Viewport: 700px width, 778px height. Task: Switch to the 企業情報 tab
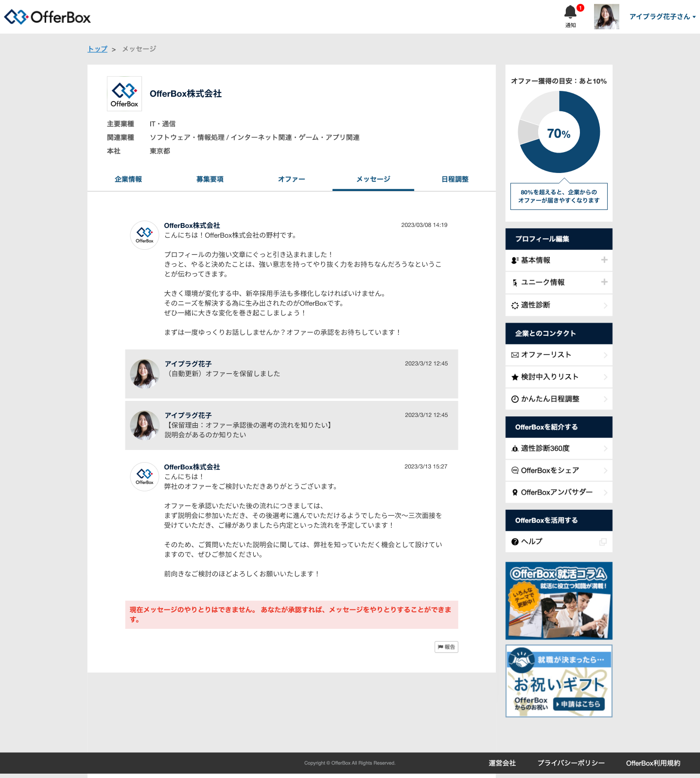pos(128,179)
